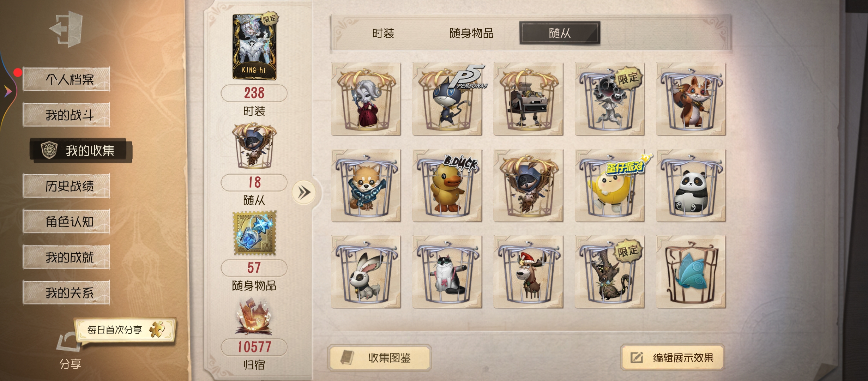The height and width of the screenshot is (381, 868).
Task: Pick the blue butterfly pet
Action: (x=691, y=272)
